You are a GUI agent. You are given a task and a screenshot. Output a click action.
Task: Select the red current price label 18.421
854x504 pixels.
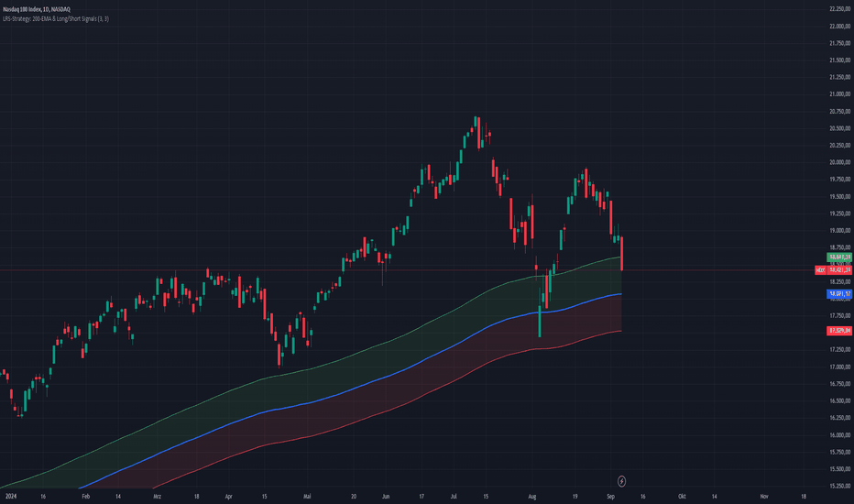coord(839,269)
